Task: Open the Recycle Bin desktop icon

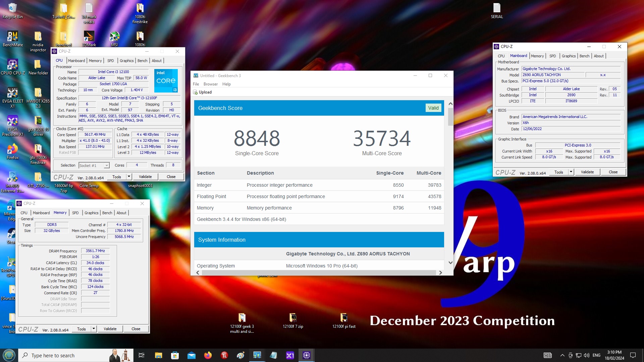Action: tap(13, 11)
